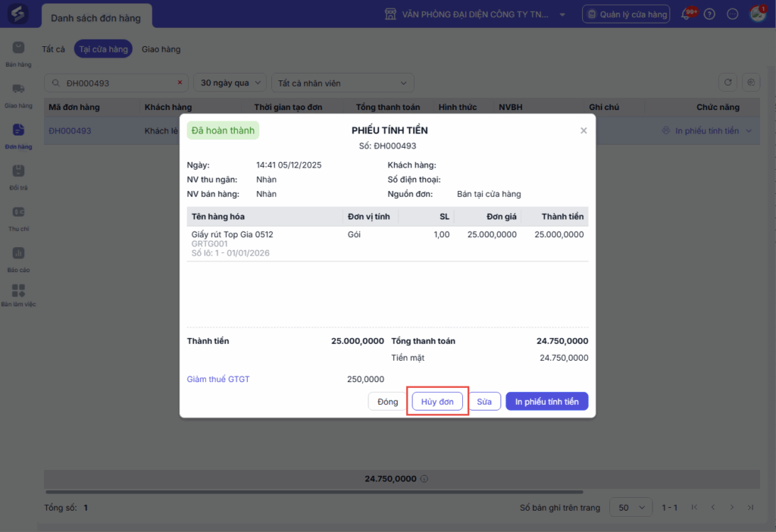Close the Phiếu tính tiền dialog
This screenshot has height=532, width=776.
(584, 130)
